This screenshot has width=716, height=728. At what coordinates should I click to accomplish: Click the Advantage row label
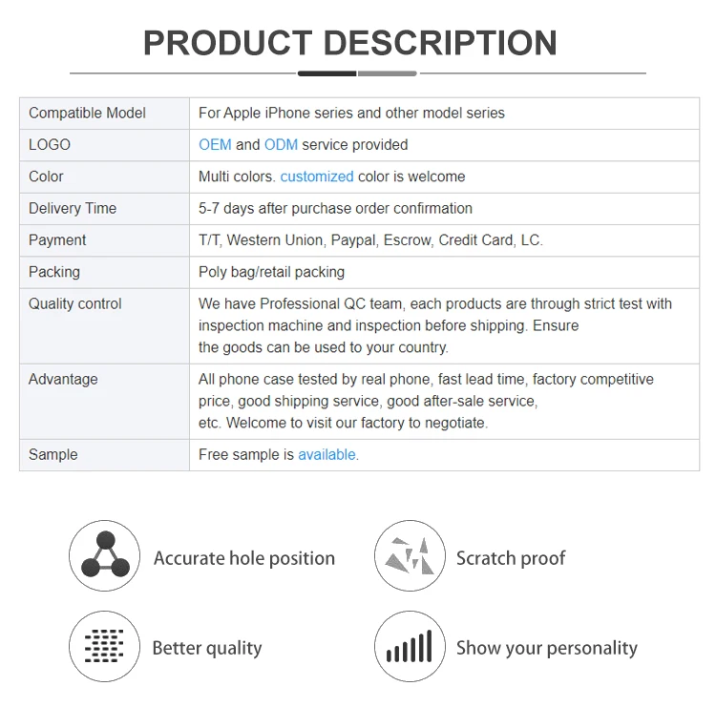[63, 379]
